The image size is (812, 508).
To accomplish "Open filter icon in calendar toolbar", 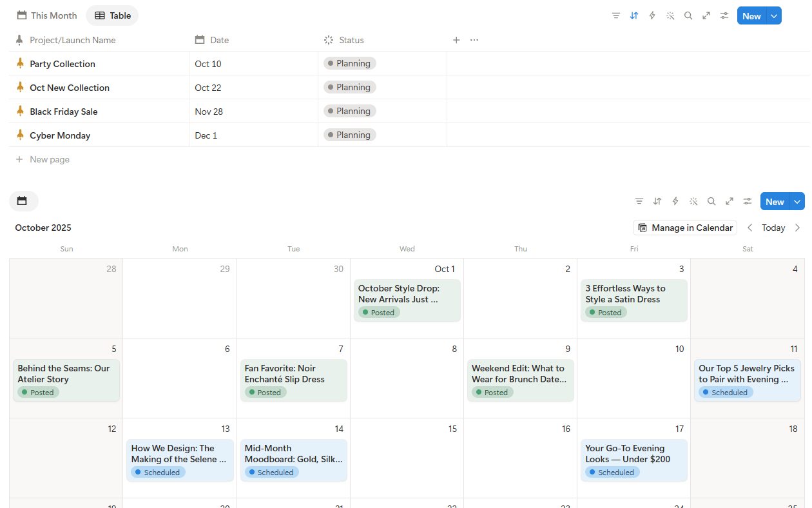I will [639, 201].
